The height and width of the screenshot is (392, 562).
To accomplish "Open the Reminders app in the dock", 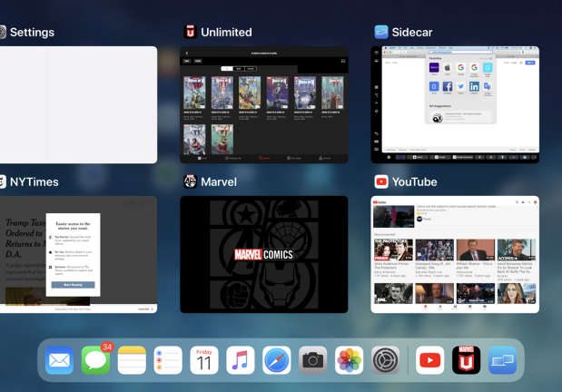I will point(168,360).
